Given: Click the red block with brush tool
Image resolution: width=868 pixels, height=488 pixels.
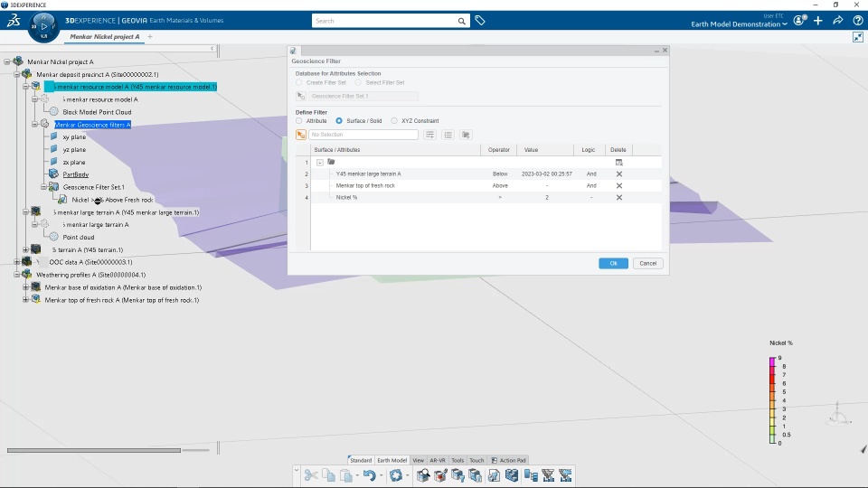Looking at the screenshot, I should [440, 475].
